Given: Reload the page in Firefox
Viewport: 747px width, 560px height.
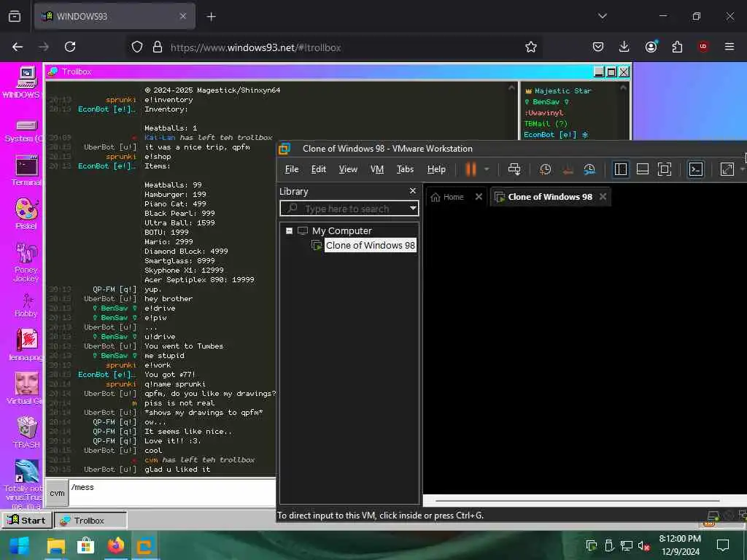Looking at the screenshot, I should click(70, 47).
